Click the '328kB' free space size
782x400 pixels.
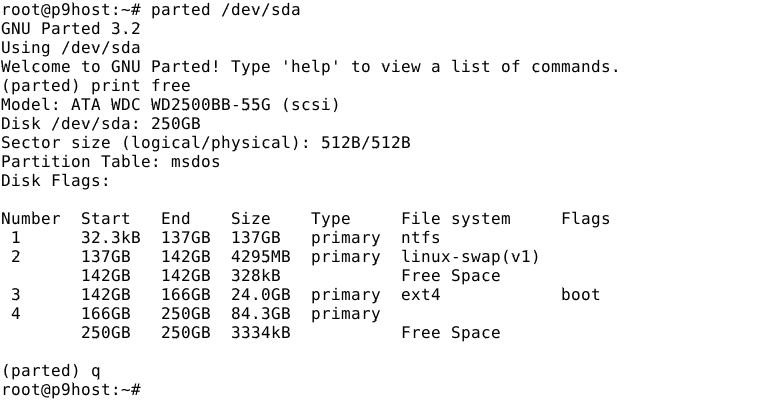click(255, 276)
